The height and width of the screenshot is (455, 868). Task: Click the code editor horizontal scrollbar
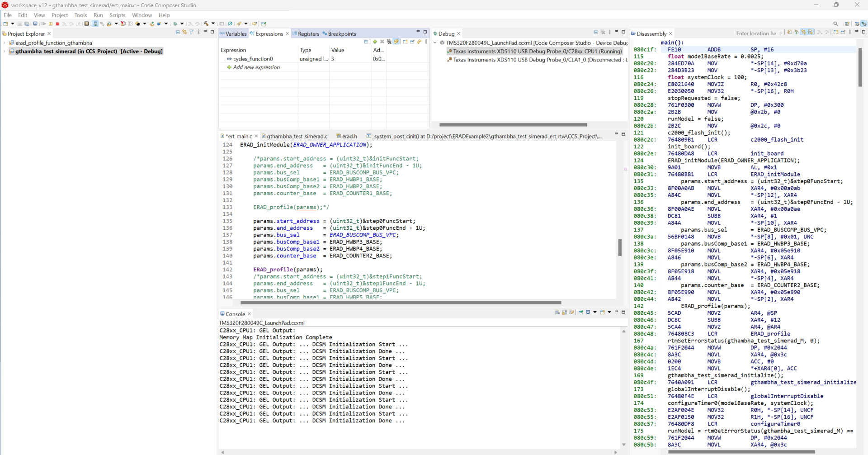[401, 303]
